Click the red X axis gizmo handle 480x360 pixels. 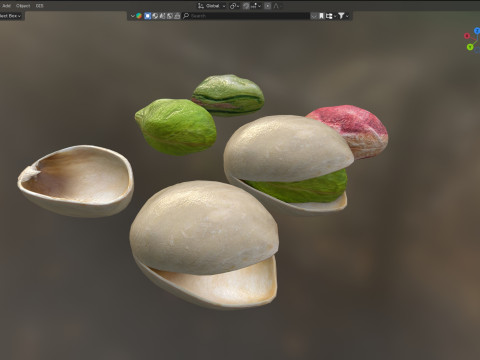[x=467, y=36]
